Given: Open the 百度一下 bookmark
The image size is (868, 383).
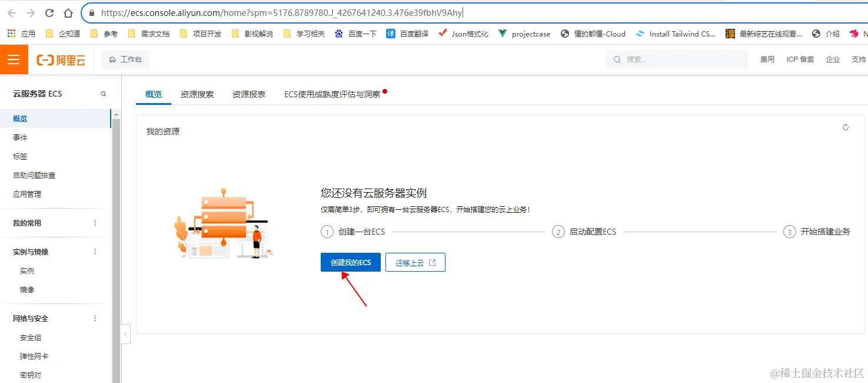Looking at the screenshot, I should coord(356,34).
